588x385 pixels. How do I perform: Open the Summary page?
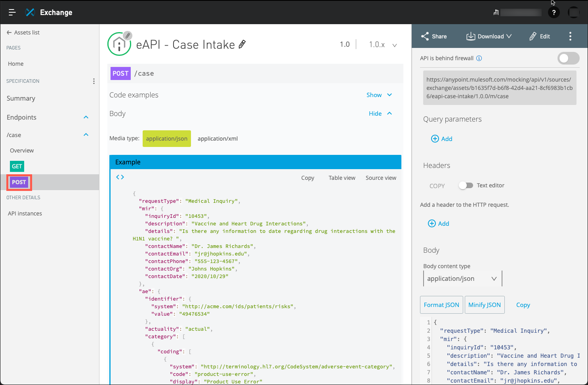pos(21,98)
